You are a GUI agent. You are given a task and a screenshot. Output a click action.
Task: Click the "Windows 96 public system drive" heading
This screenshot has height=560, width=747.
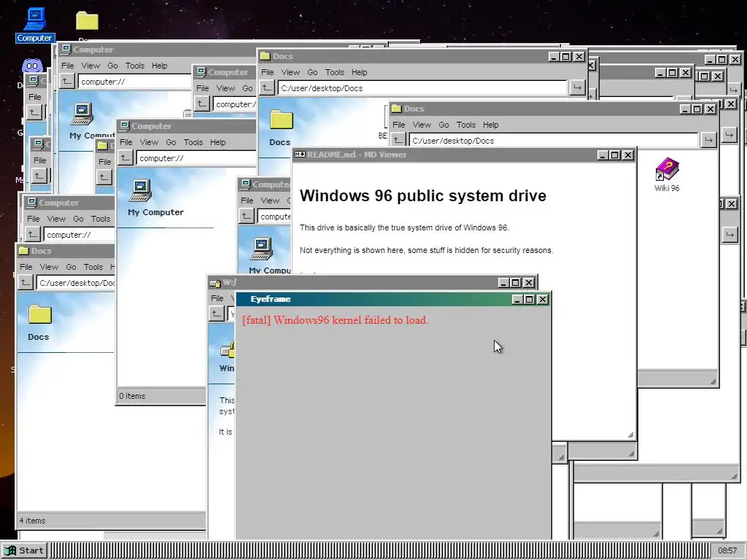coord(423,195)
